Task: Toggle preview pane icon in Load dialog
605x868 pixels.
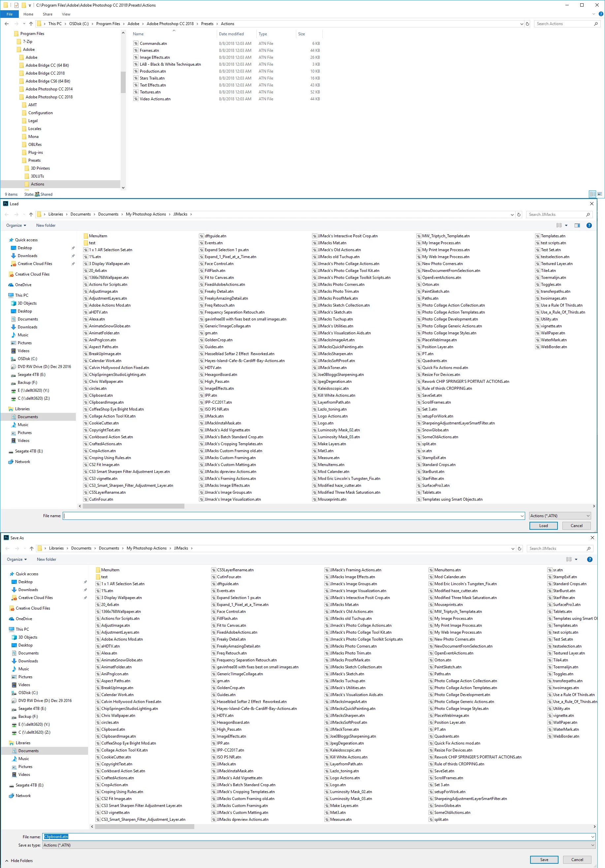Action: pos(577,225)
